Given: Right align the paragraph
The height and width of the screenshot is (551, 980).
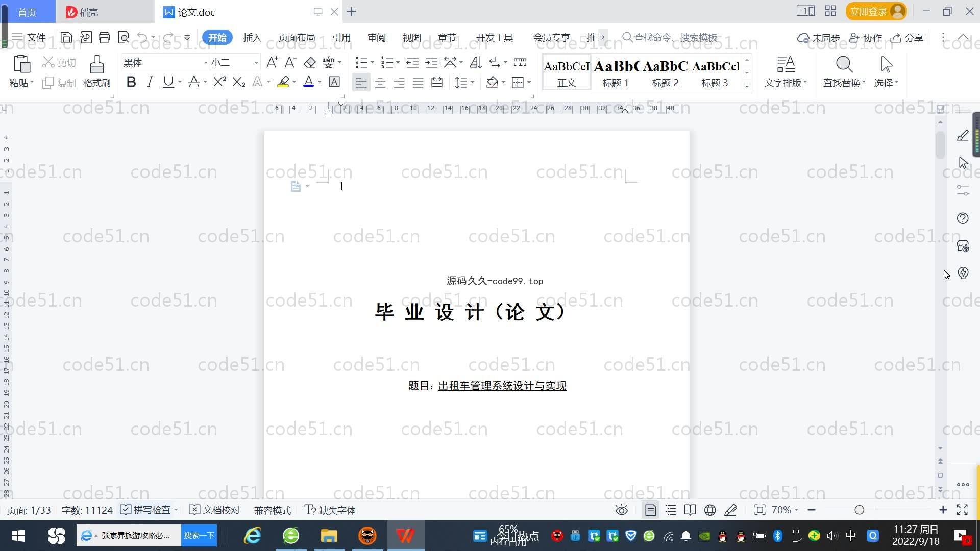Looking at the screenshot, I should pos(399,82).
